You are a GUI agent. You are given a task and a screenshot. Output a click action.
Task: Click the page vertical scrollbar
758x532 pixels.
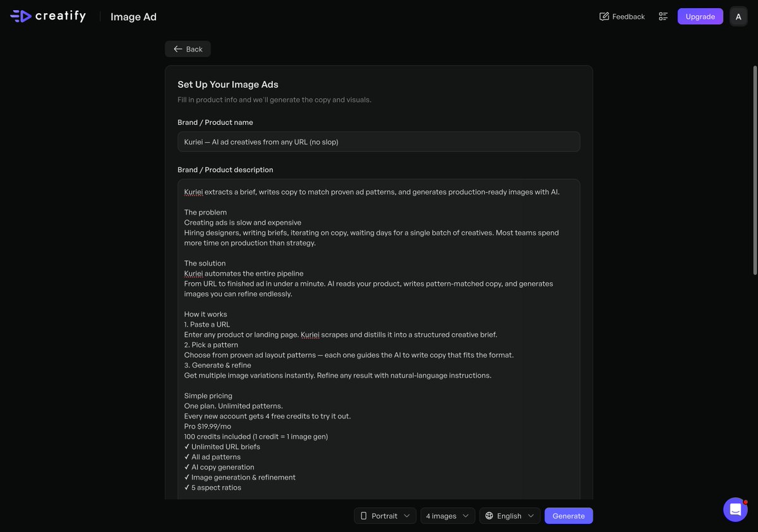click(754, 170)
